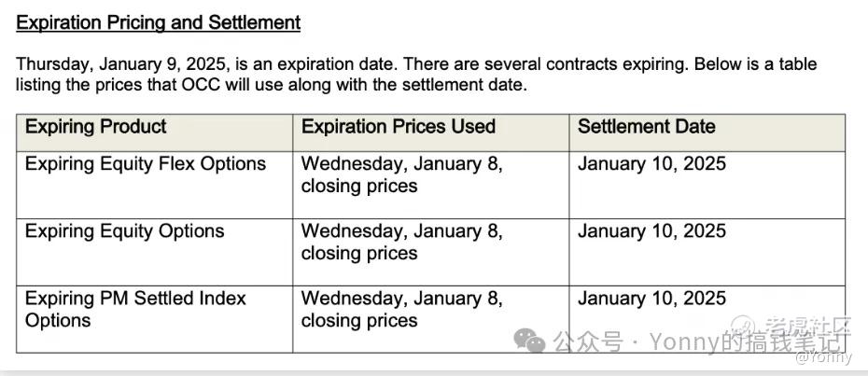Select the 'Expiration Prices Used' column header

pyautogui.click(x=399, y=127)
